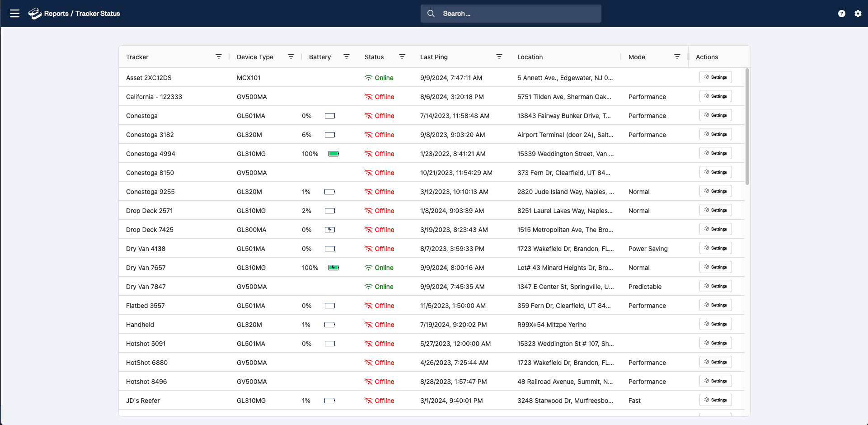Screen dimensions: 868x425
Task: Open the help question mark icon
Action: point(841,14)
